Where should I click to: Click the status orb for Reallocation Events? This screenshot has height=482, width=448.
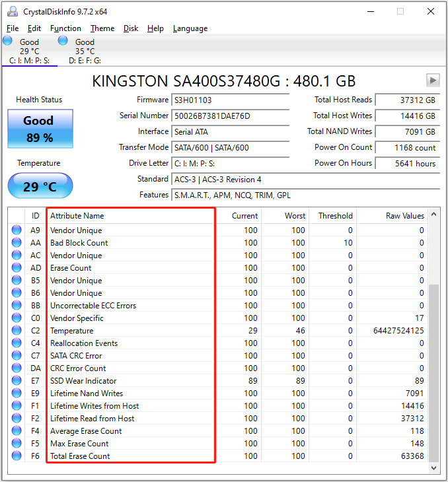pyautogui.click(x=17, y=343)
